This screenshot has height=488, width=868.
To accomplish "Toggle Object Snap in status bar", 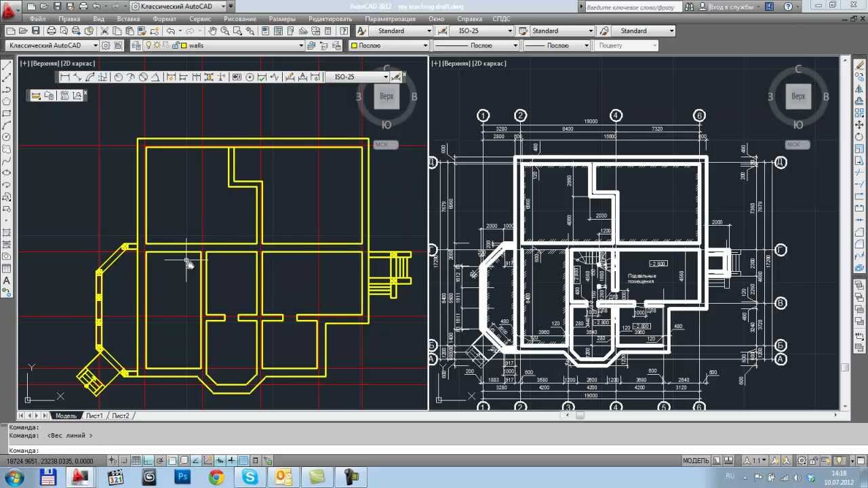I will [172, 461].
